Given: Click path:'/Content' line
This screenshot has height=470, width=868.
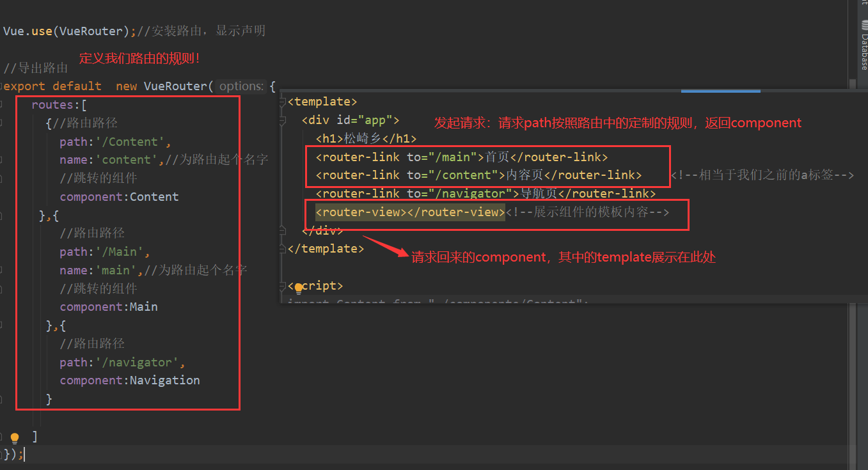Looking at the screenshot, I should click(x=115, y=142).
